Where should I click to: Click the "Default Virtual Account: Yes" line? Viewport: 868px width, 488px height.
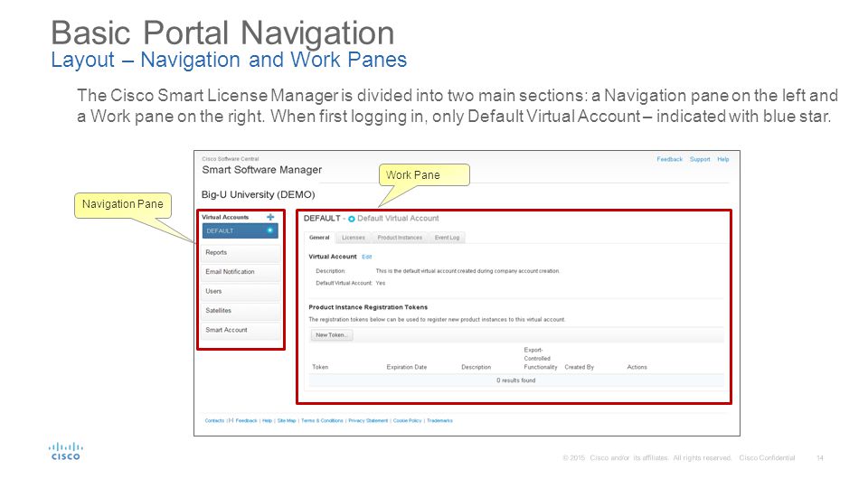coord(351,283)
